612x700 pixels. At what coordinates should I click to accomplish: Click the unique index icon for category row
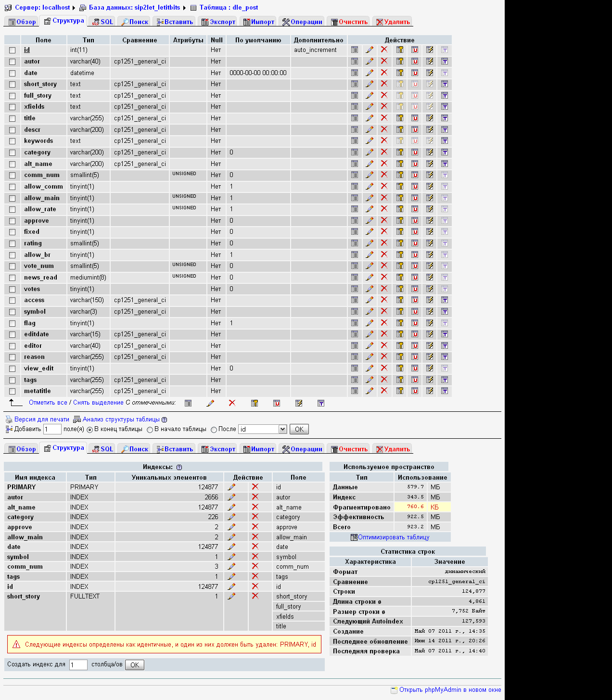[415, 153]
